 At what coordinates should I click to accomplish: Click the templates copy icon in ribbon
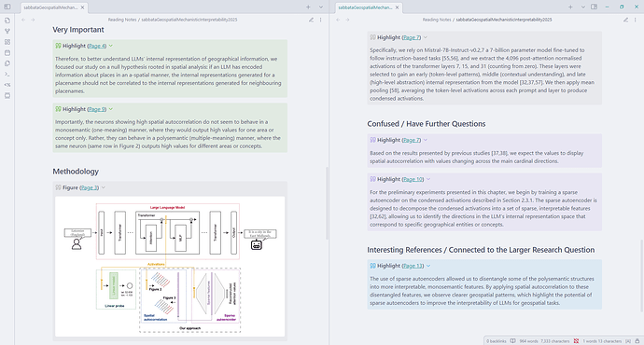tap(7, 63)
